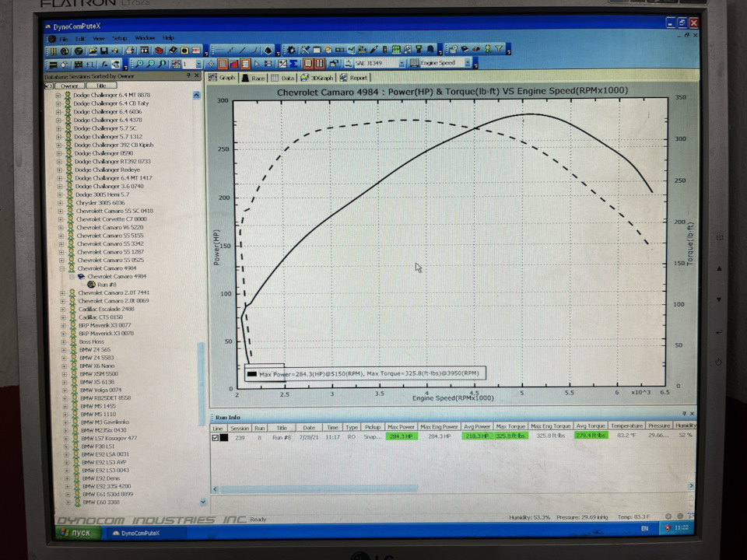Switch to the Report tab

pyautogui.click(x=354, y=77)
